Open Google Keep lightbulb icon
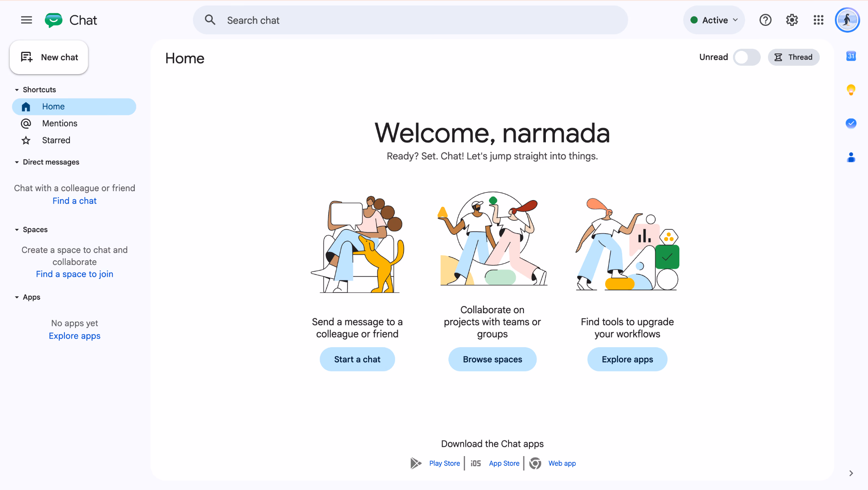The height and width of the screenshot is (490, 868). 851,90
